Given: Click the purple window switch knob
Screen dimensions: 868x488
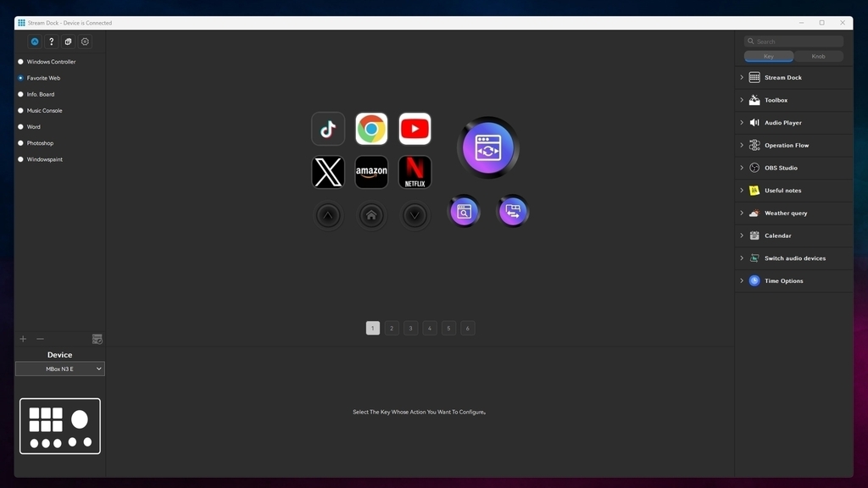Looking at the screenshot, I should 513,211.
